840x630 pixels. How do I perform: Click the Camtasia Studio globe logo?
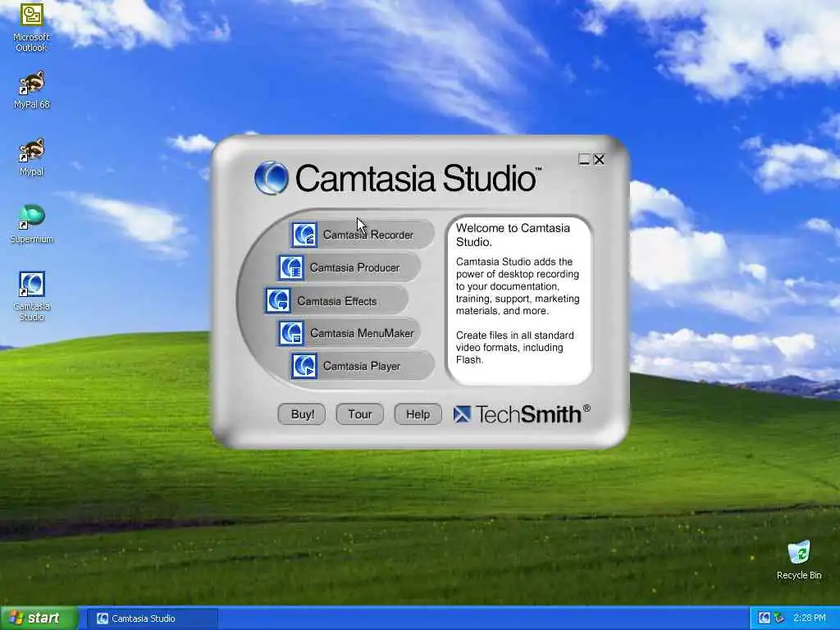(x=272, y=177)
